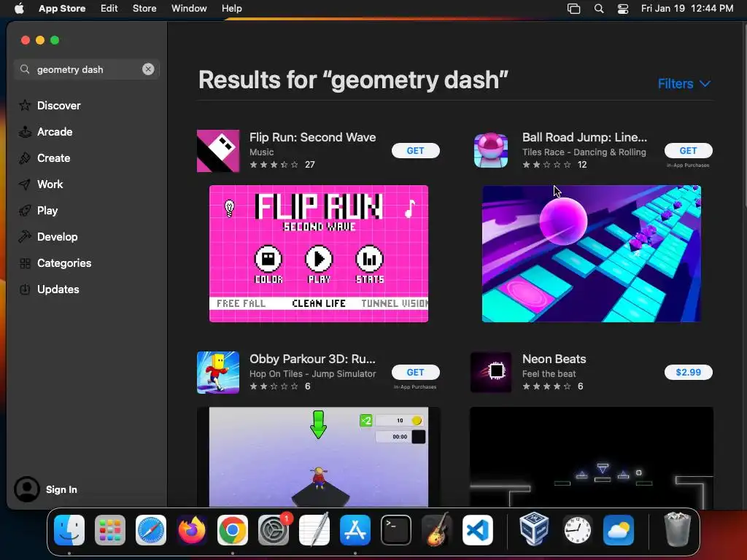The image size is (747, 560).
Task: Click the date and time in menu bar
Action: [x=687, y=9]
